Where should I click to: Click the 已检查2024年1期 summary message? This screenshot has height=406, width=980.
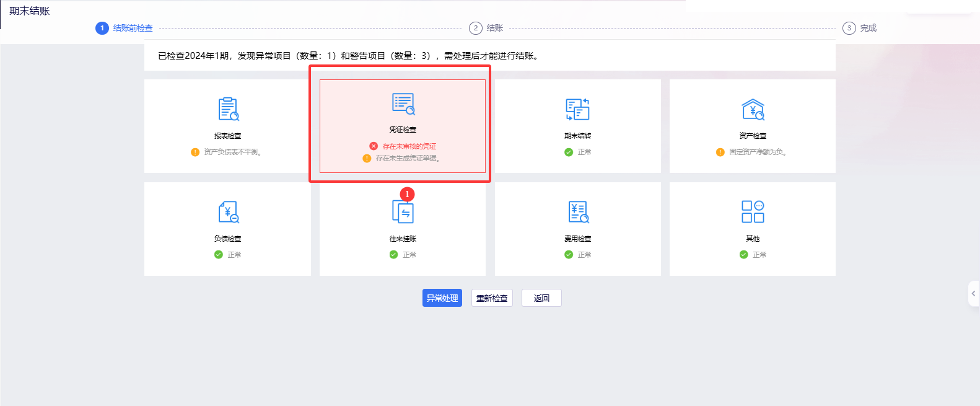pos(348,56)
